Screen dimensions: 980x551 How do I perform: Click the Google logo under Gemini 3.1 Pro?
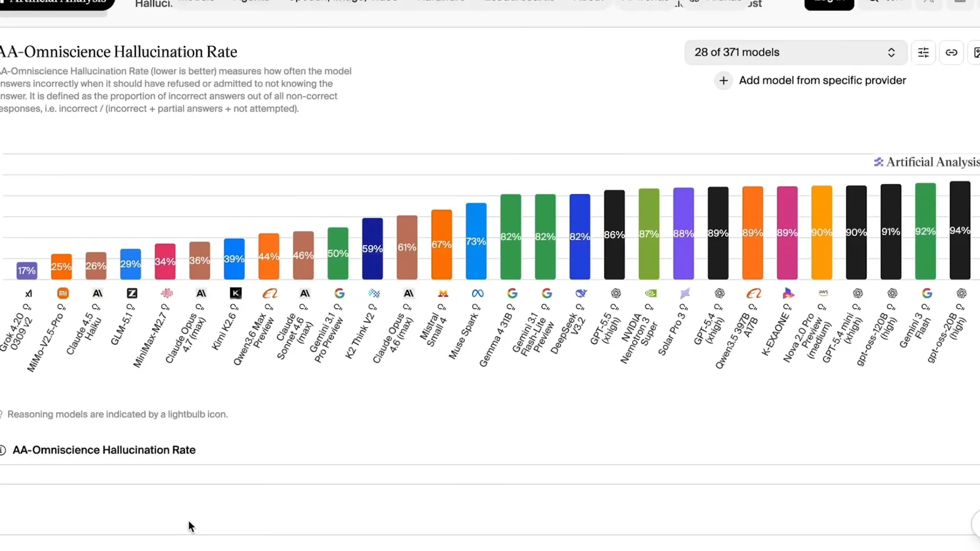339,293
